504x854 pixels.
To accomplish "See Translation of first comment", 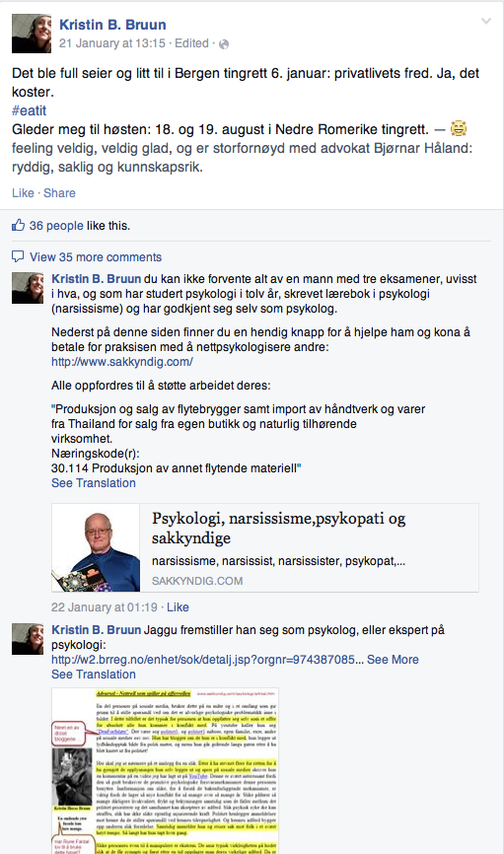I will (x=93, y=482).
